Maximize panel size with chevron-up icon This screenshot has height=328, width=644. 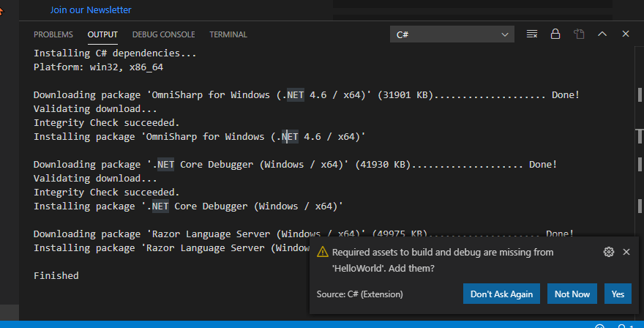(x=602, y=34)
